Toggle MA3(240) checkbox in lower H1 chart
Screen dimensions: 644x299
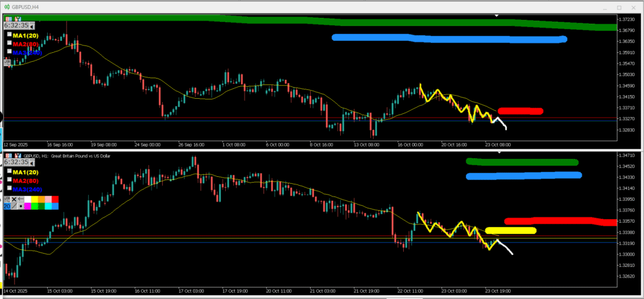click(x=9, y=189)
